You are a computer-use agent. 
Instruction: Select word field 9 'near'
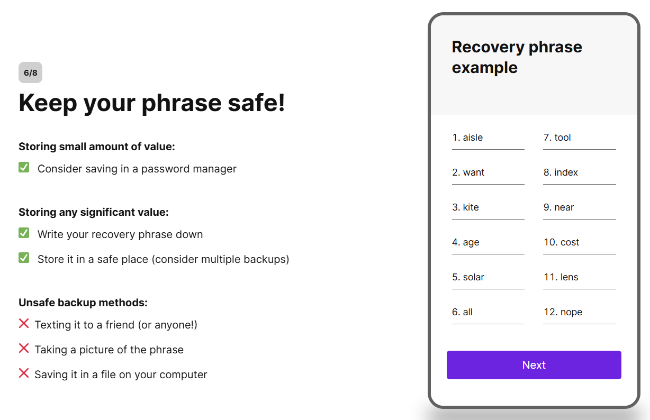(579, 208)
